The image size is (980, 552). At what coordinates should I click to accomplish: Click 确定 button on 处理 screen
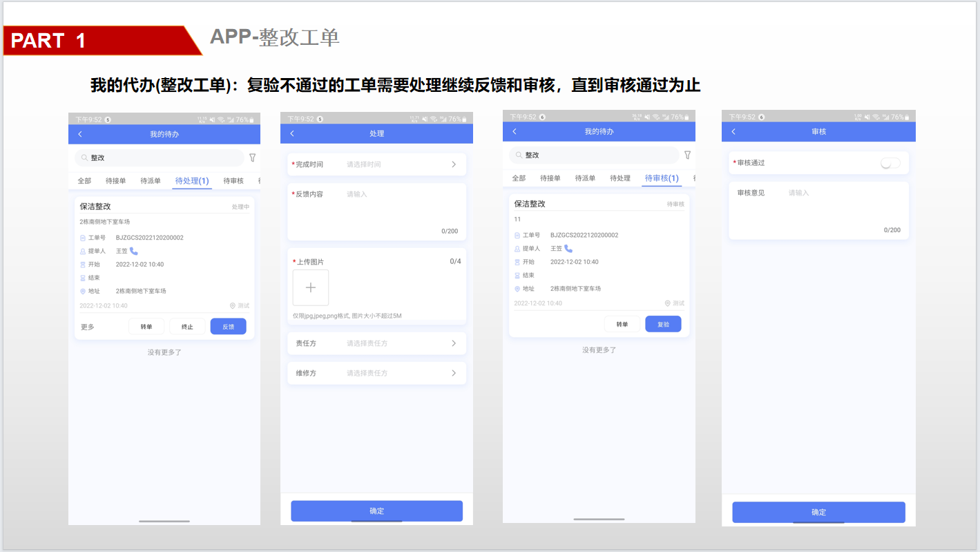click(x=376, y=511)
